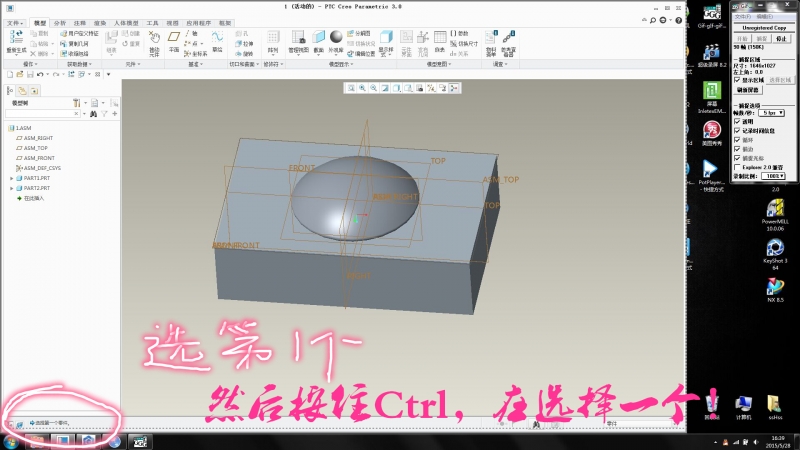Open NX 8.5 desktop shortcut

(775, 290)
